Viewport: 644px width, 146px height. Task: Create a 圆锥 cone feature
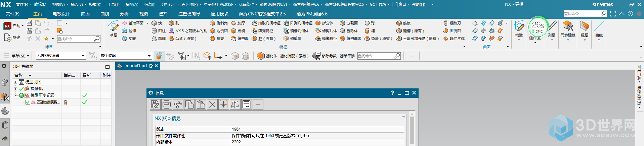pos(159,39)
